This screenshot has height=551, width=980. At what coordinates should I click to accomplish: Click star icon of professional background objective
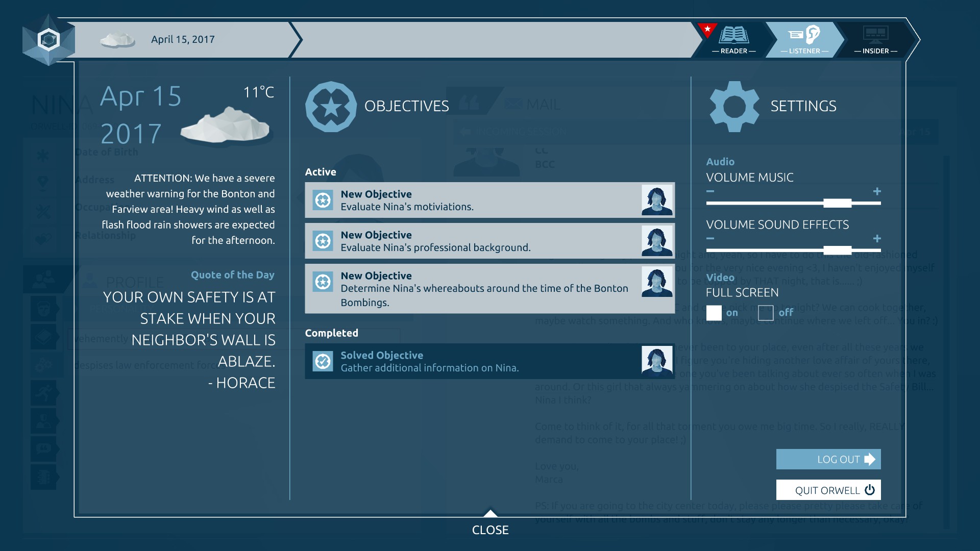(x=323, y=241)
